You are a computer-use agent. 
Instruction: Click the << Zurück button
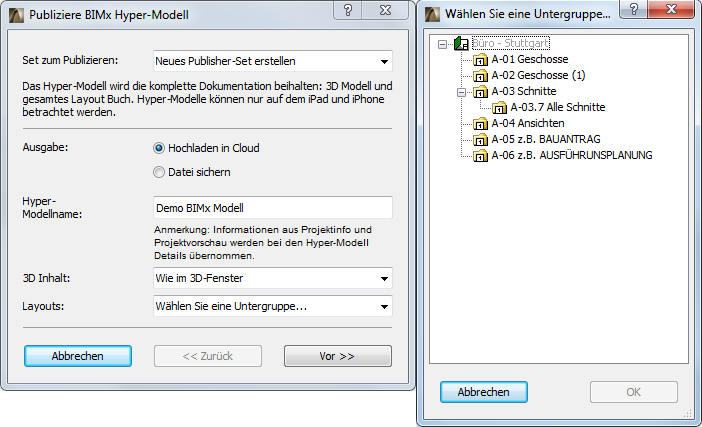point(208,356)
